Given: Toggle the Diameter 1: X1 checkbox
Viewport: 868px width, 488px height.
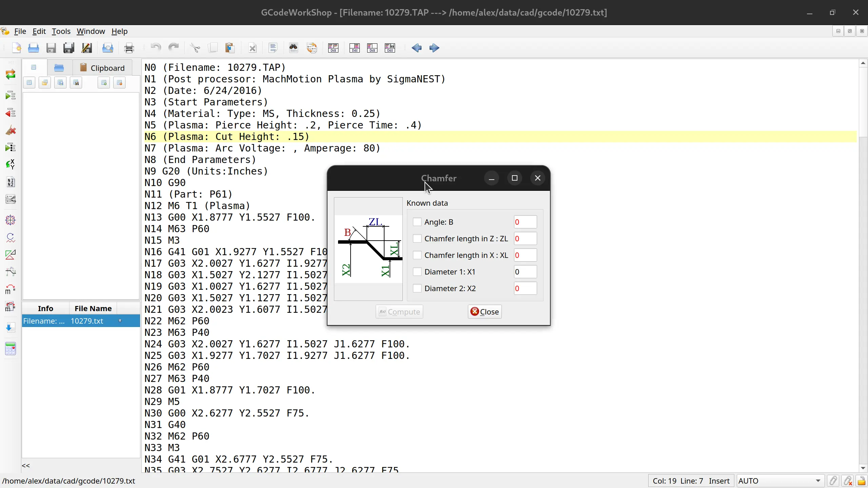Looking at the screenshot, I should [417, 272].
